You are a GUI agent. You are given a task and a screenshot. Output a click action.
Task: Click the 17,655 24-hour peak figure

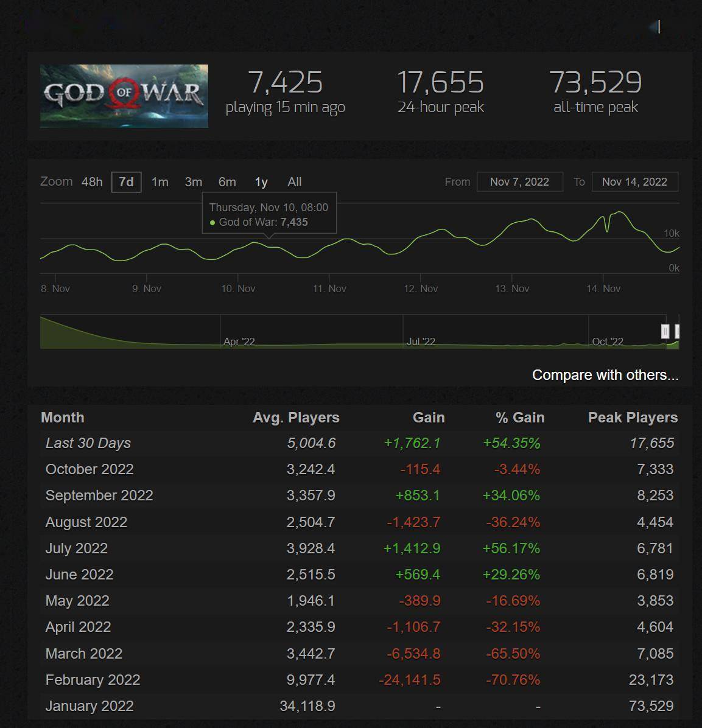(440, 83)
